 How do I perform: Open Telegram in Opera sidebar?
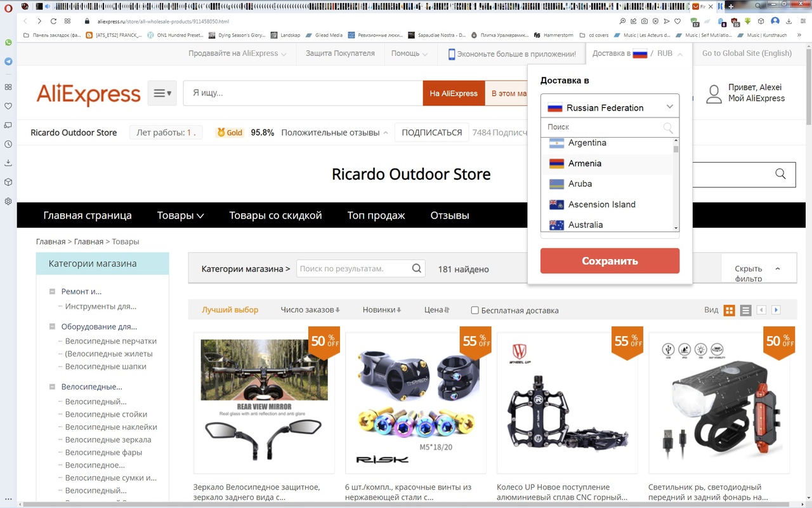pos(8,62)
